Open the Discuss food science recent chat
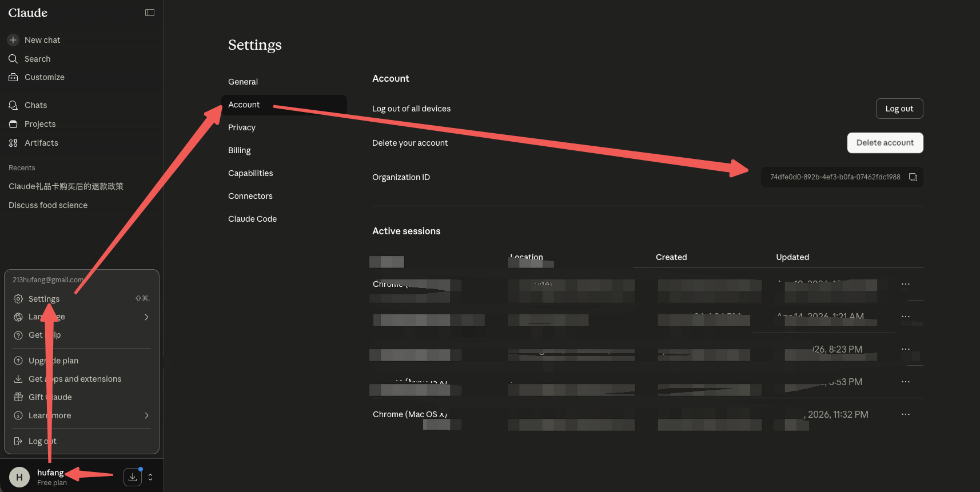Viewport: 980px width, 492px height. tap(48, 205)
